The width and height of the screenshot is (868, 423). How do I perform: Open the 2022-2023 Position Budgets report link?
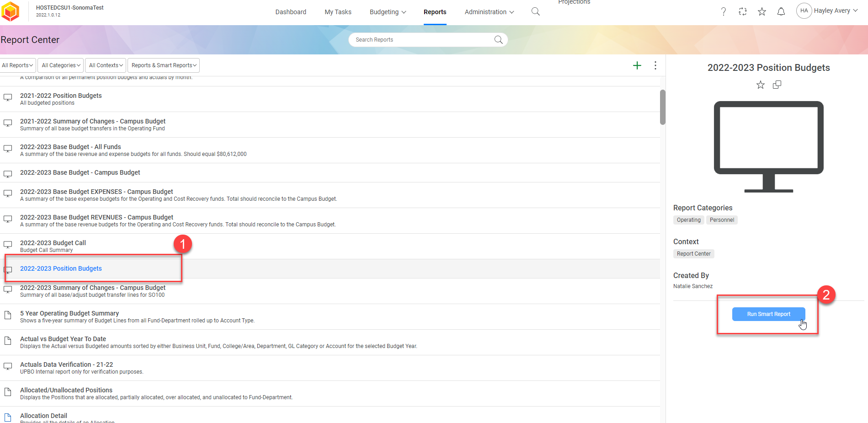(x=60, y=268)
